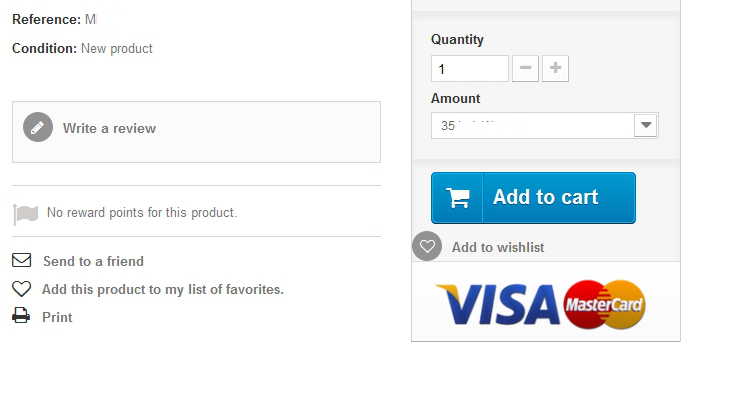Click the heart outline favorites icon
The image size is (730, 400).
(22, 289)
